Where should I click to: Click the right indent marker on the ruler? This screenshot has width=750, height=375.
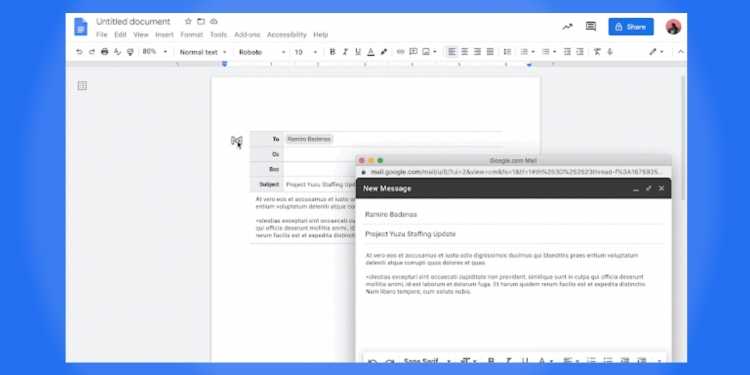pos(529,64)
